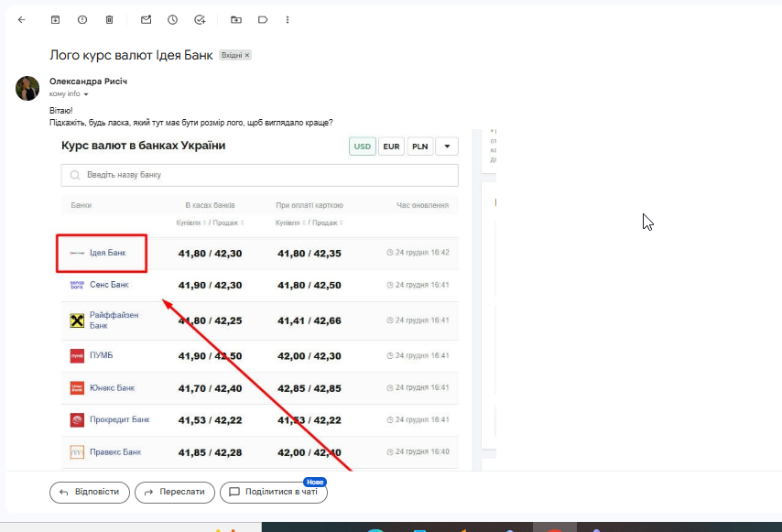Delete the email with trash icon
Screen dimensions: 782x532
(109, 20)
